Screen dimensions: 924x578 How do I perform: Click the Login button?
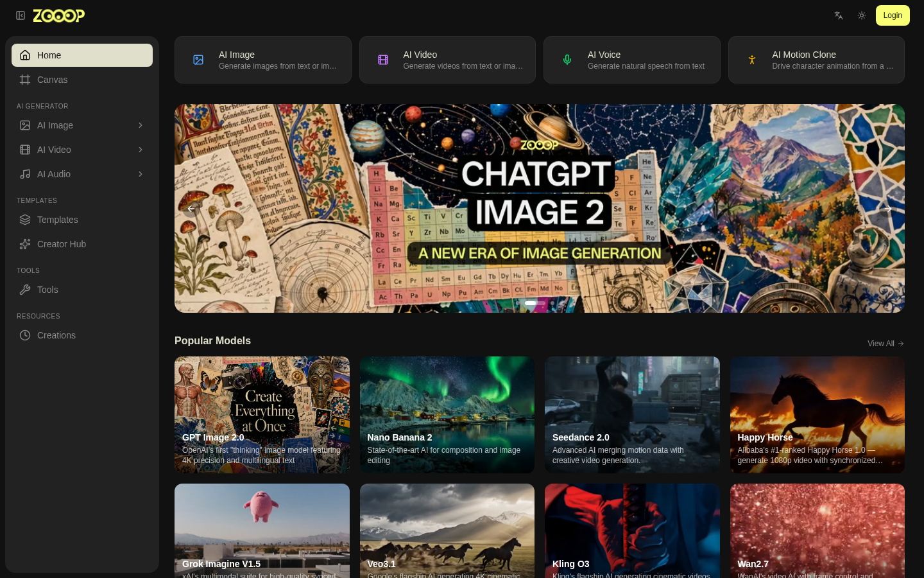pos(893,15)
